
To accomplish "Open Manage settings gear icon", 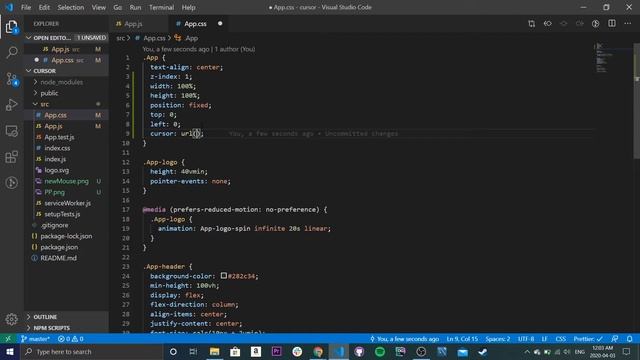I will [x=11, y=319].
